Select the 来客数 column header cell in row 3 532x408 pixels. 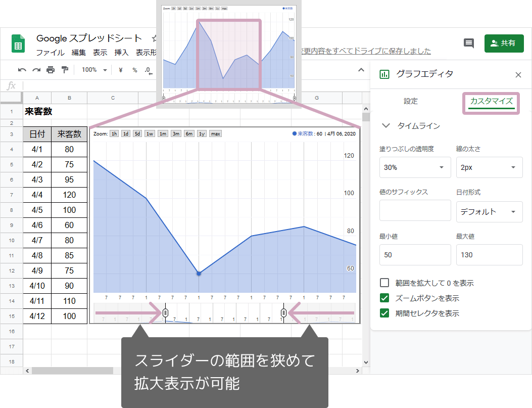69,134
